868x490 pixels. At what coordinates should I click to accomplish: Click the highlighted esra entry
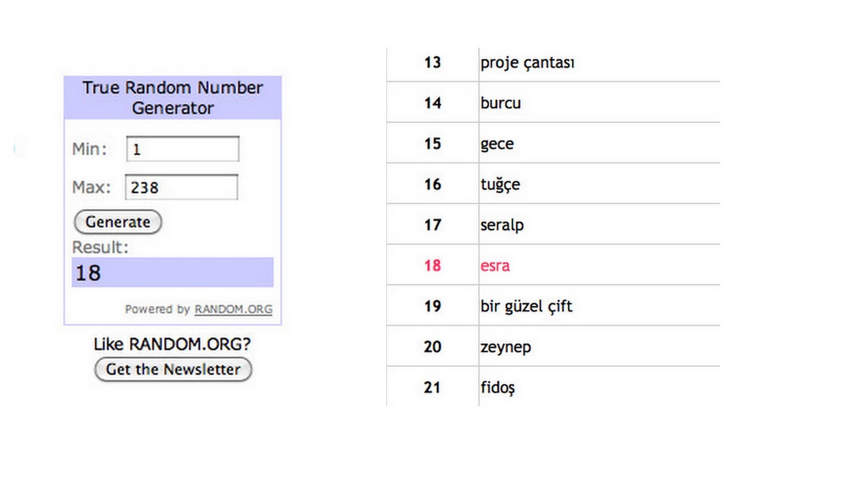click(495, 265)
